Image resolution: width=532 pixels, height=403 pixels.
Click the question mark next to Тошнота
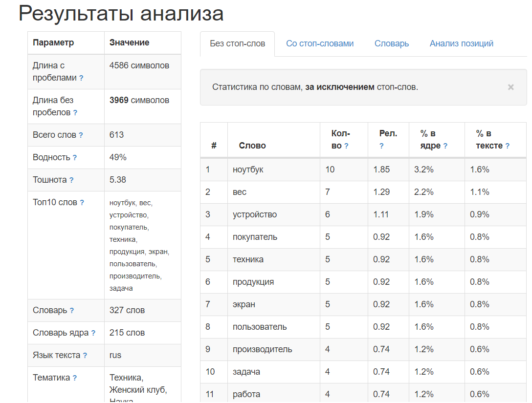point(71,180)
